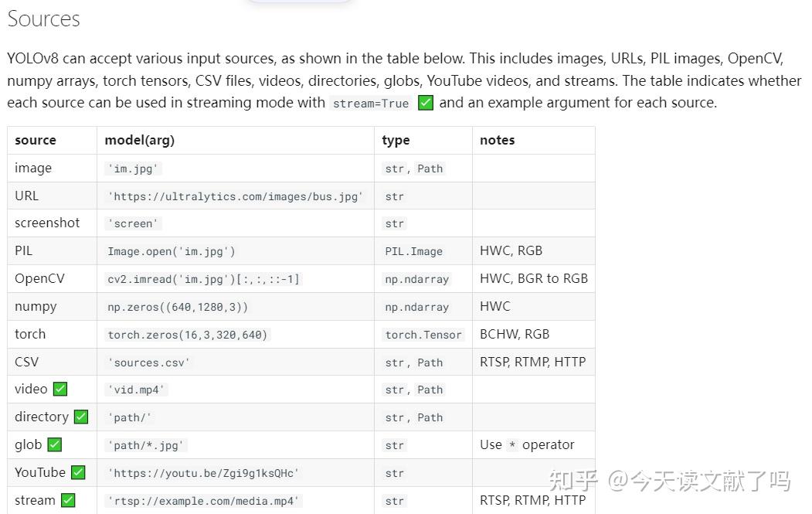The width and height of the screenshot is (812, 514).
Task: Click the 'im.jpg' code snippet
Action: tap(134, 168)
